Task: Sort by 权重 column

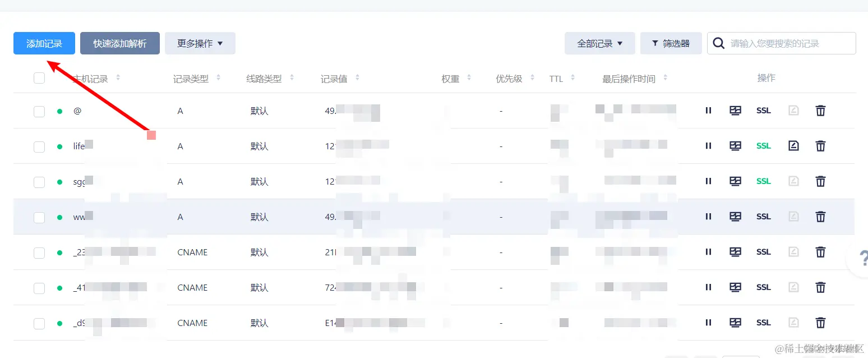Action: [x=469, y=78]
